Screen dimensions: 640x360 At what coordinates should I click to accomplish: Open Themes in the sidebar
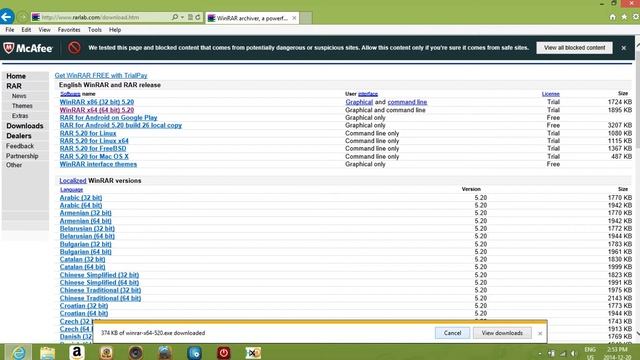point(22,106)
